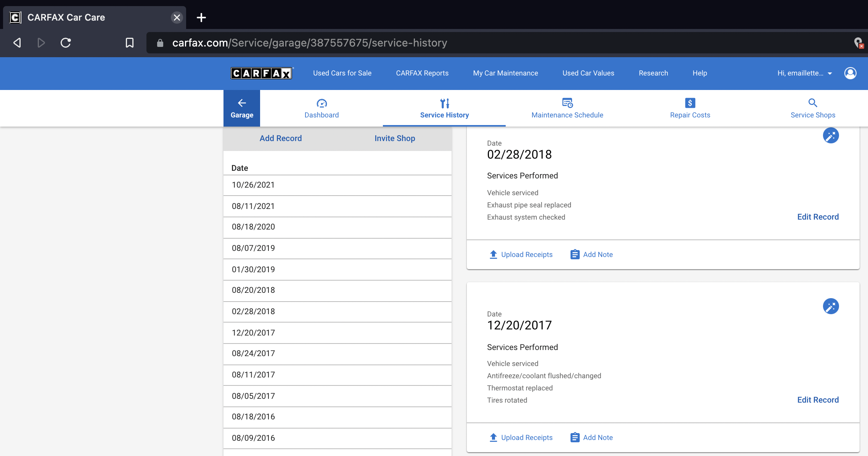
Task: Click the Date column header
Action: pos(240,168)
